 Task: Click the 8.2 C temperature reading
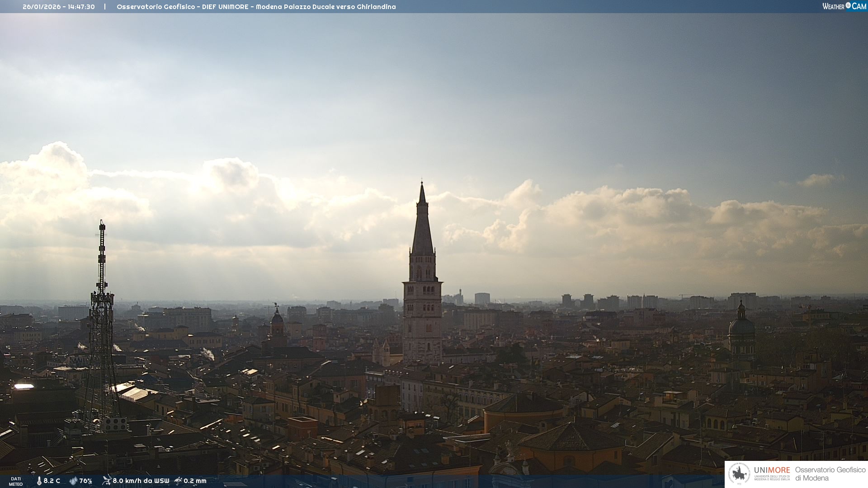tap(52, 481)
